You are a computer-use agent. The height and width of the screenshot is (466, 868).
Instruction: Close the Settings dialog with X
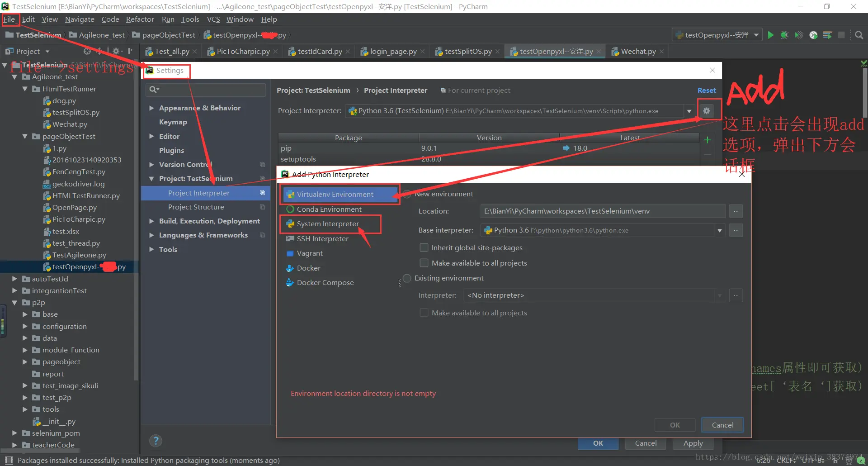[x=712, y=70]
